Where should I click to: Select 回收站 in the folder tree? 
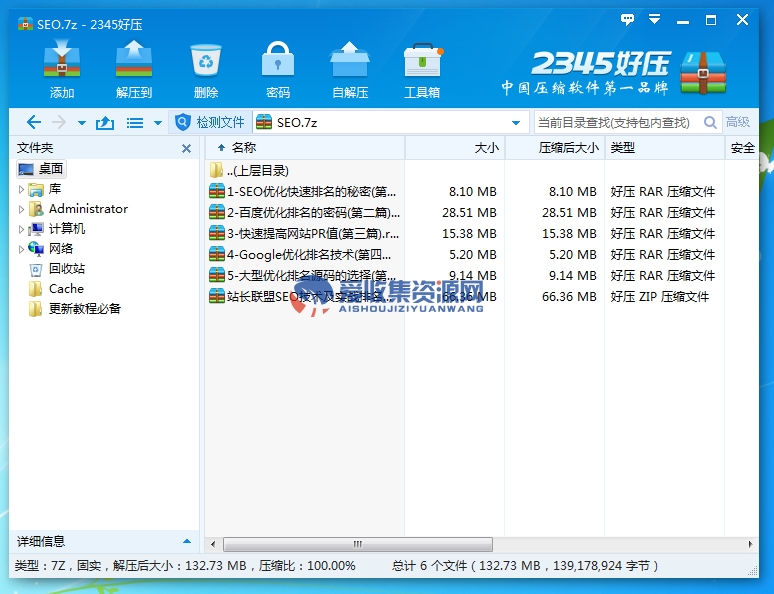[x=67, y=269]
